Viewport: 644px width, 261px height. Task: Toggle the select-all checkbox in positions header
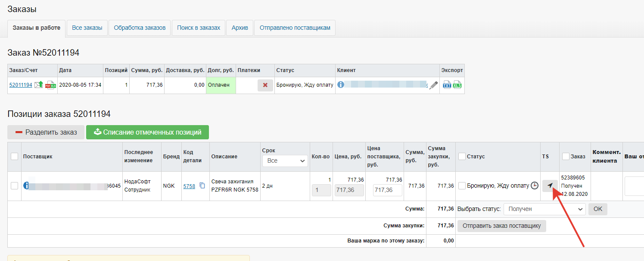[x=14, y=157]
